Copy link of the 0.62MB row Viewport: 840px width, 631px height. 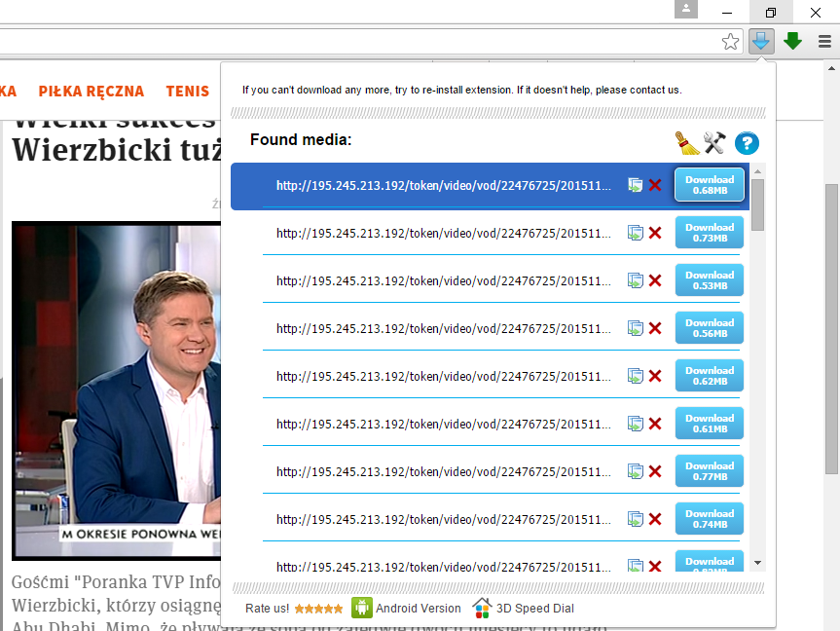(636, 376)
